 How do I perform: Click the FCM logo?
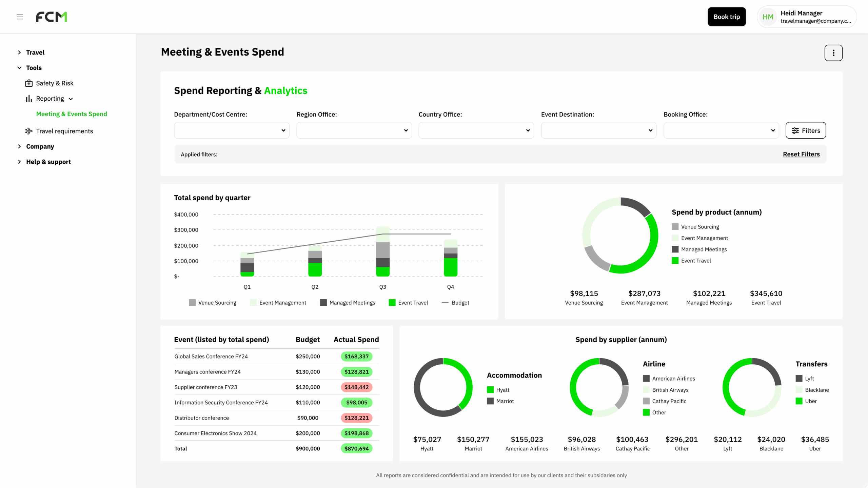click(52, 17)
